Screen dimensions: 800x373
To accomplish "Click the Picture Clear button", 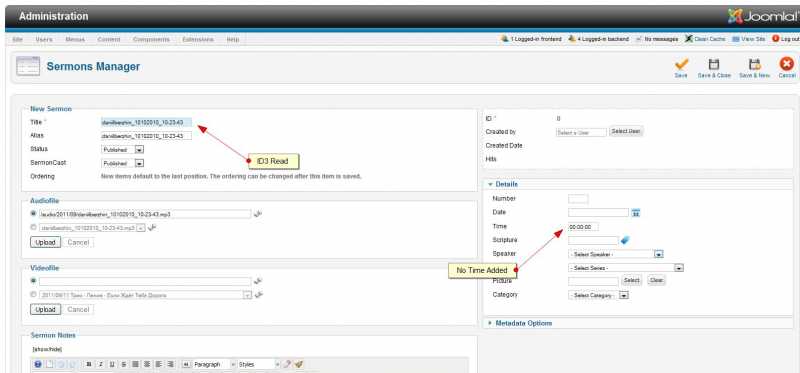I will pos(656,281).
